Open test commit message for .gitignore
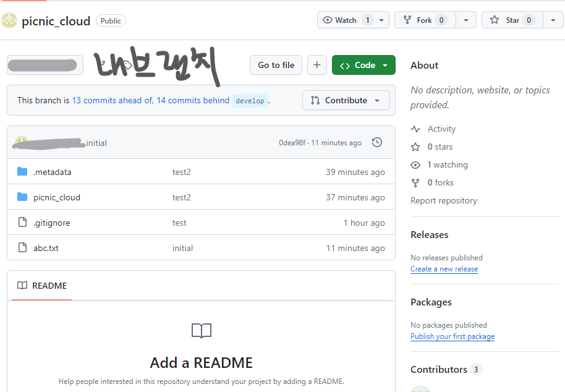The image size is (565, 392). pyautogui.click(x=179, y=223)
